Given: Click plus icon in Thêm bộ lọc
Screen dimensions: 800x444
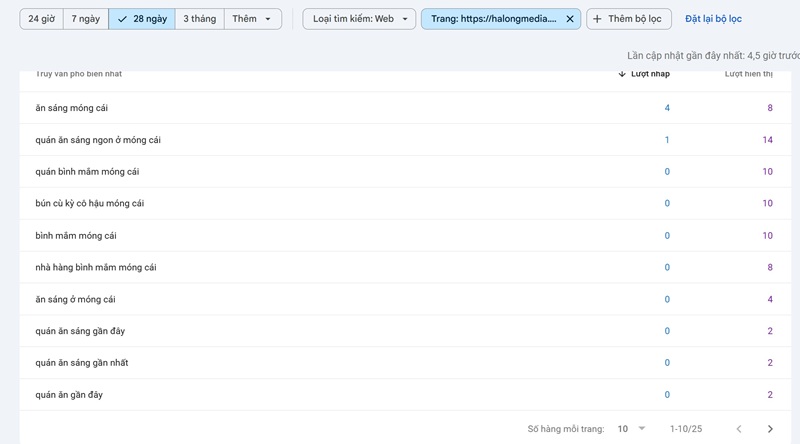Looking at the screenshot, I should [x=597, y=19].
